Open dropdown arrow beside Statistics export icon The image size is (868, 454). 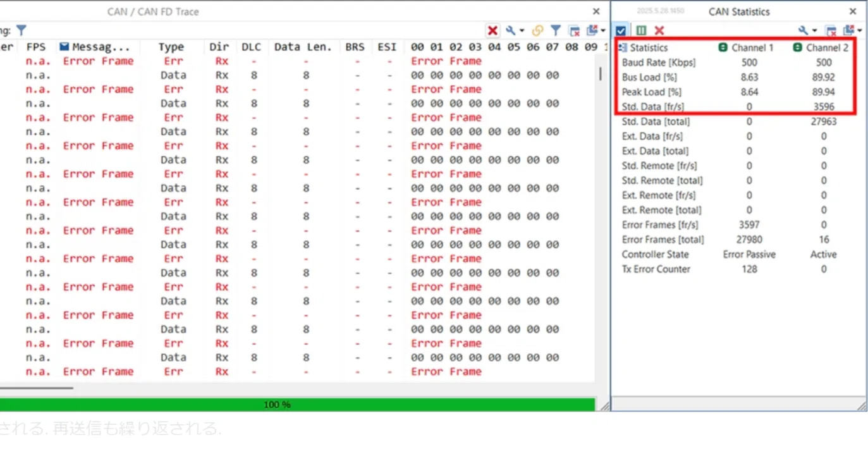(x=860, y=31)
